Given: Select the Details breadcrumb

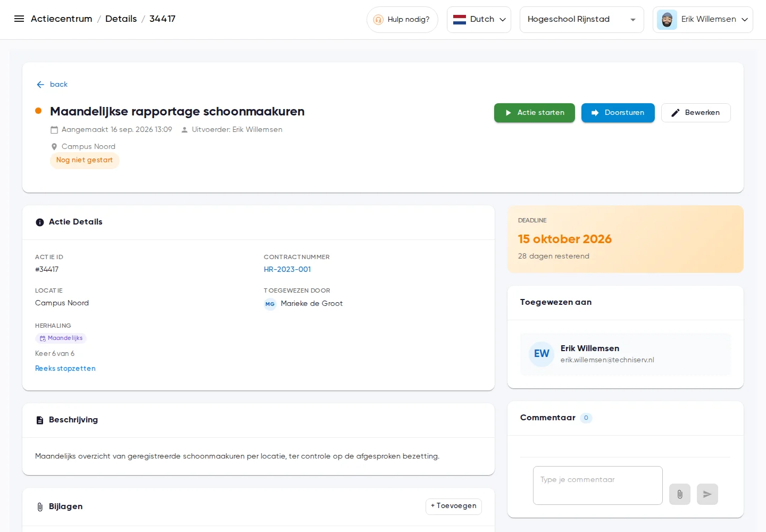Looking at the screenshot, I should pyautogui.click(x=121, y=19).
